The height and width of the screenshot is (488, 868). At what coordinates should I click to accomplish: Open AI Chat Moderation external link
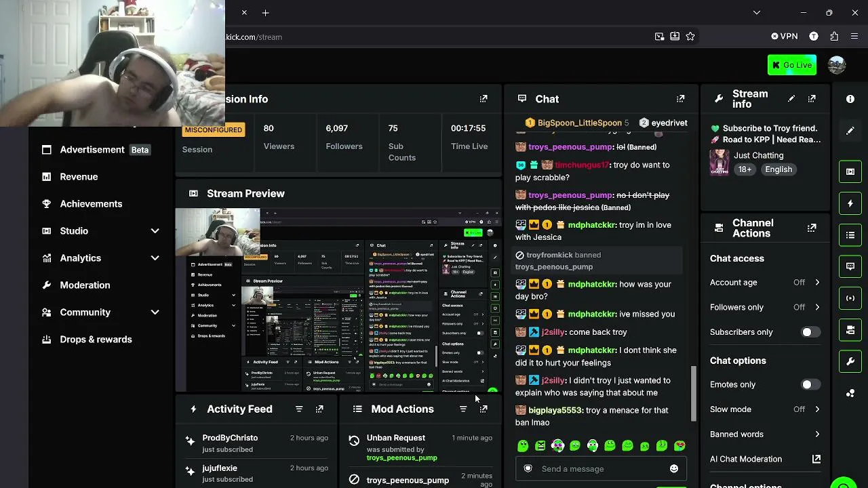[816, 460]
